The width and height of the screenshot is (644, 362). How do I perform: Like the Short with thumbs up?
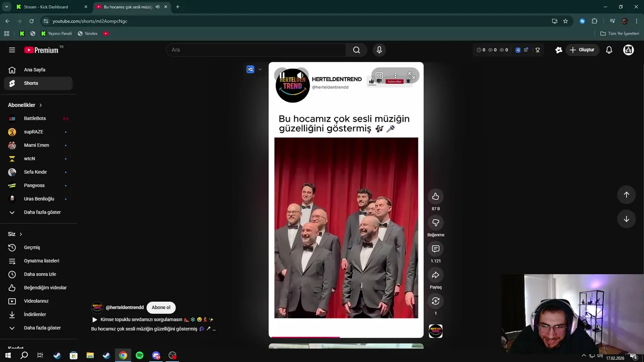436,197
